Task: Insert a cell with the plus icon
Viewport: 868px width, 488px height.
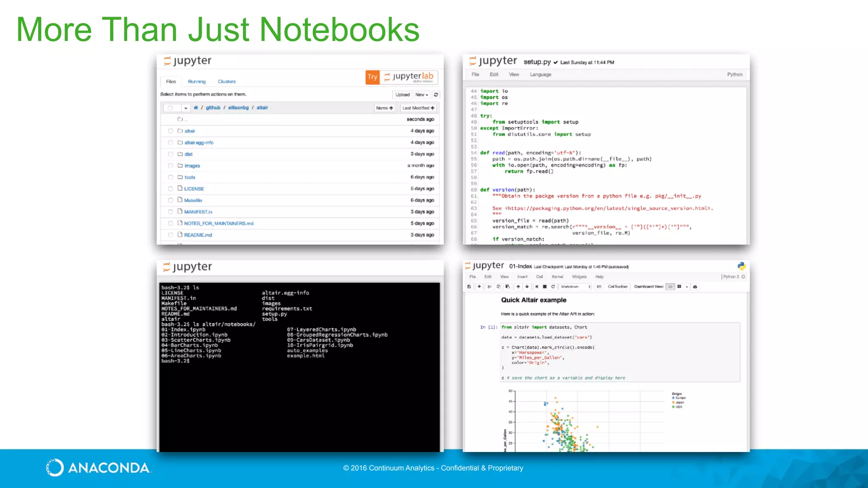Action: (479, 287)
